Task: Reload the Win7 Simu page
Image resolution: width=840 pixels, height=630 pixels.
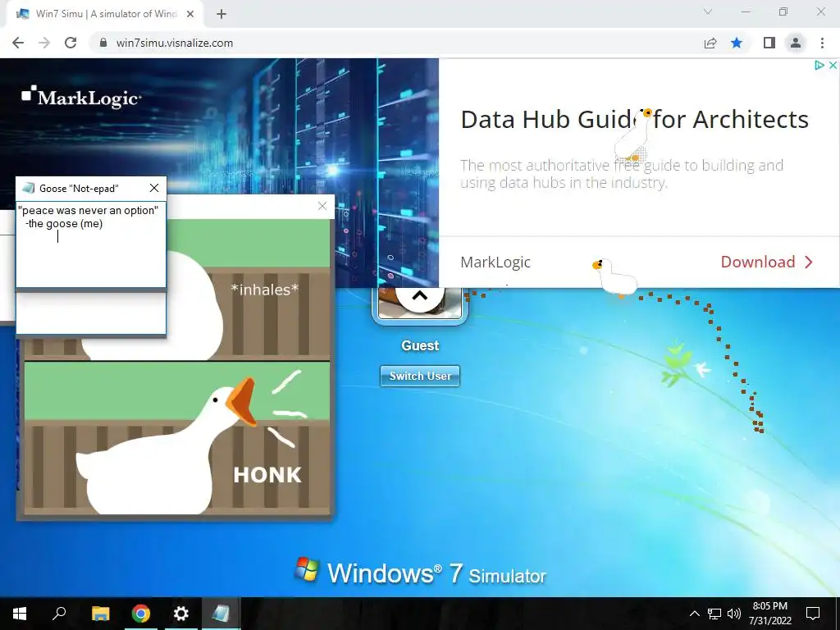Action: pos(71,43)
